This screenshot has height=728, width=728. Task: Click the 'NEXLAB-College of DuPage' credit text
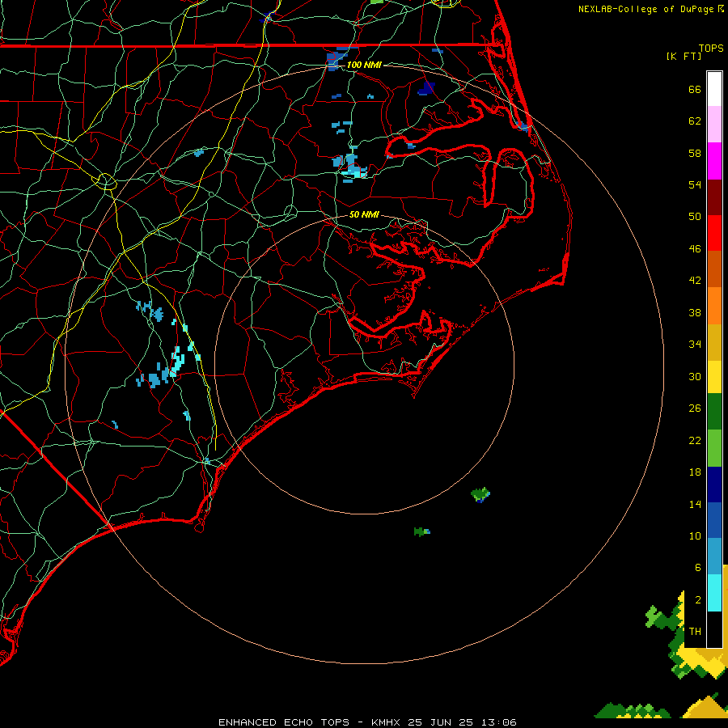tap(646, 9)
